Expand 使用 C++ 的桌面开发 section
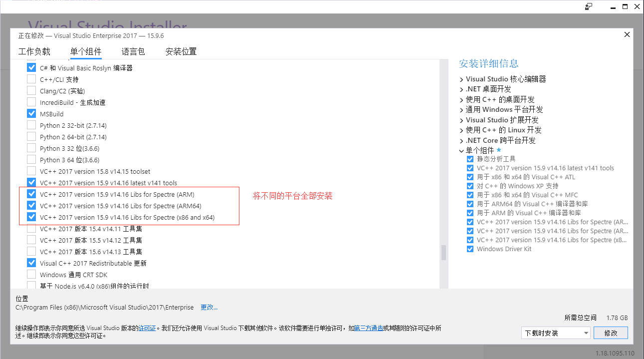This screenshot has width=644, height=359. (x=461, y=99)
